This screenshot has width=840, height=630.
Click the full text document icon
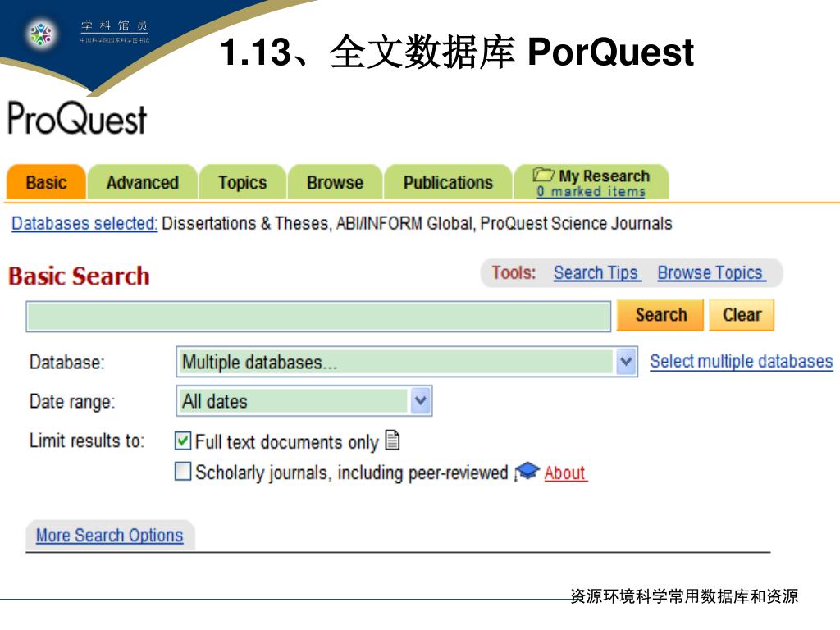pyautogui.click(x=393, y=441)
